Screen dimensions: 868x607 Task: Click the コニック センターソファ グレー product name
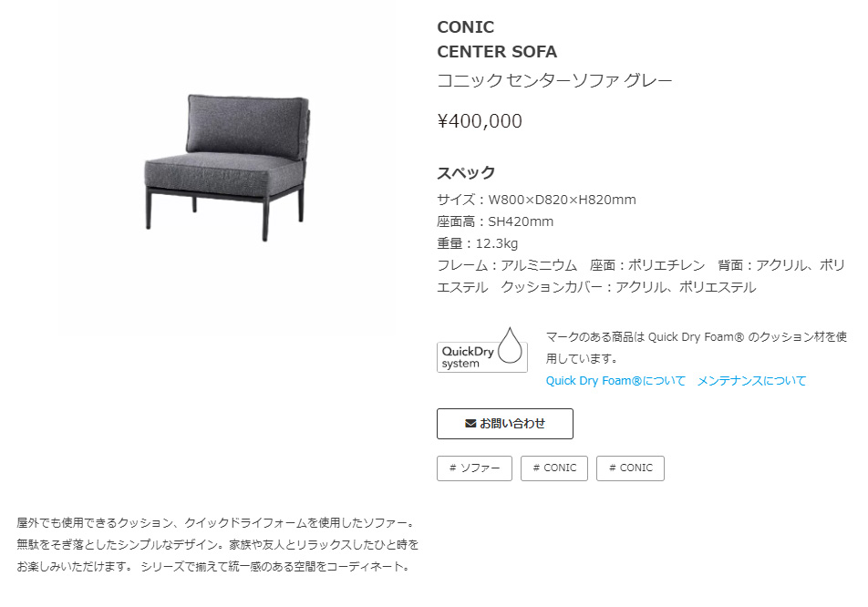point(554,81)
